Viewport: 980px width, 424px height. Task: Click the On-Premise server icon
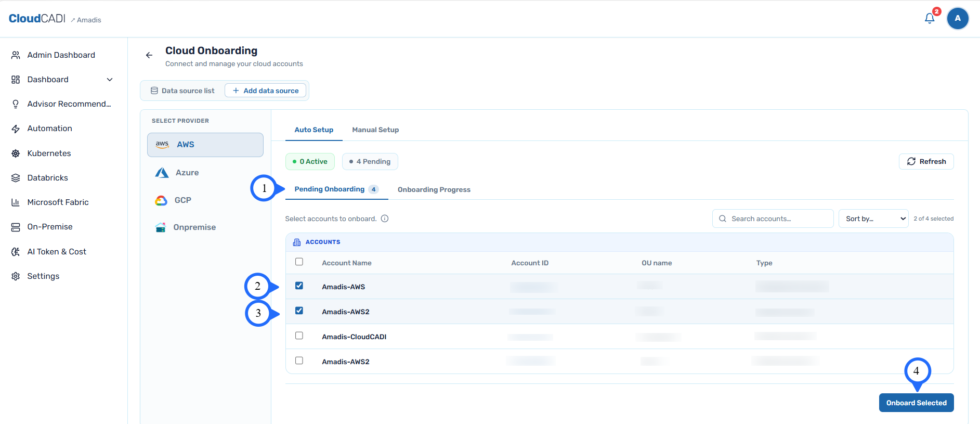[16, 227]
